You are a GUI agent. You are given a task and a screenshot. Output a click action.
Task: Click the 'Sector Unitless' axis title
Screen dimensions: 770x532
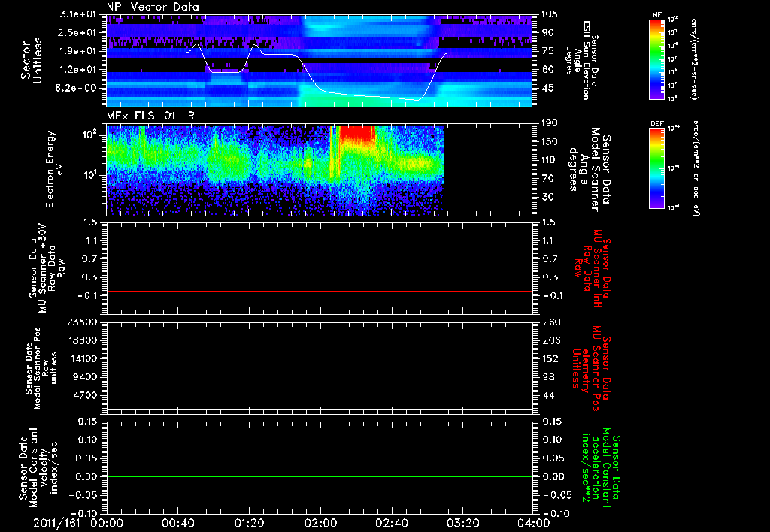[32, 60]
